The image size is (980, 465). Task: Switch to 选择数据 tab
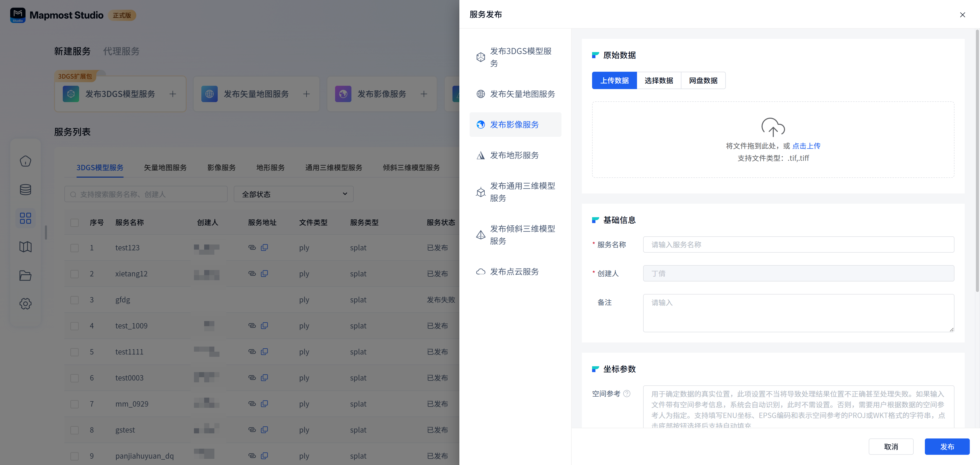658,80
